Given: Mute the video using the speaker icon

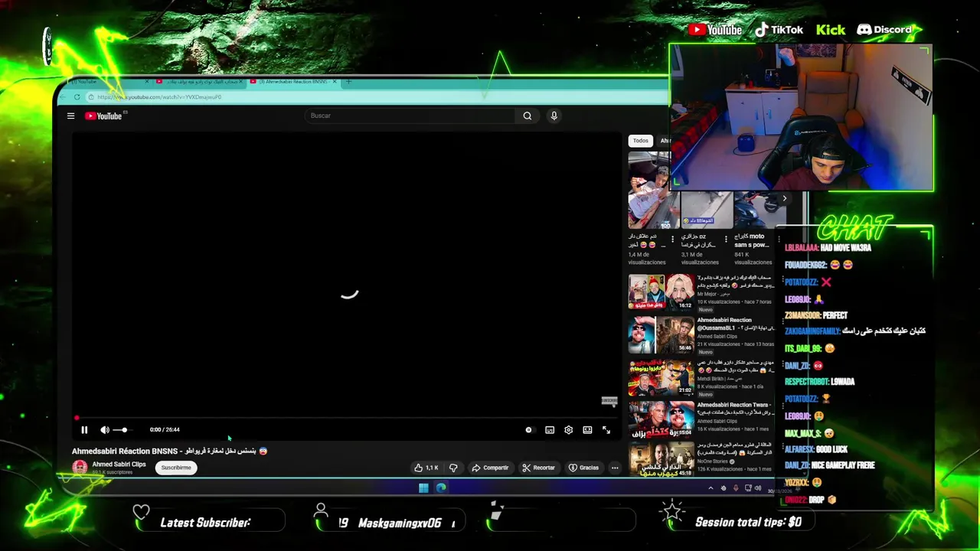Looking at the screenshot, I should click(105, 430).
